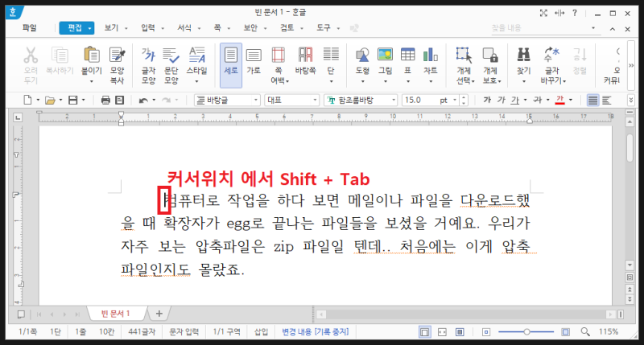Click the 복사하기 (Copy) icon

click(60, 55)
